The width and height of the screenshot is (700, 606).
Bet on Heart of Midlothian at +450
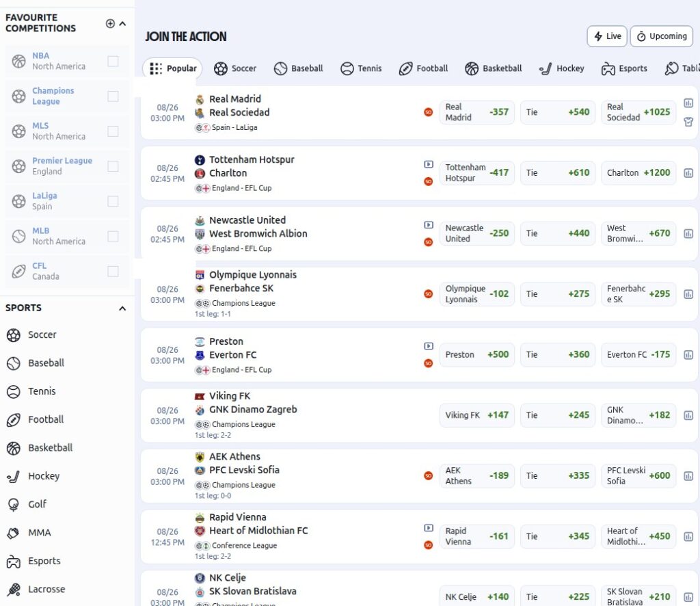(x=638, y=536)
